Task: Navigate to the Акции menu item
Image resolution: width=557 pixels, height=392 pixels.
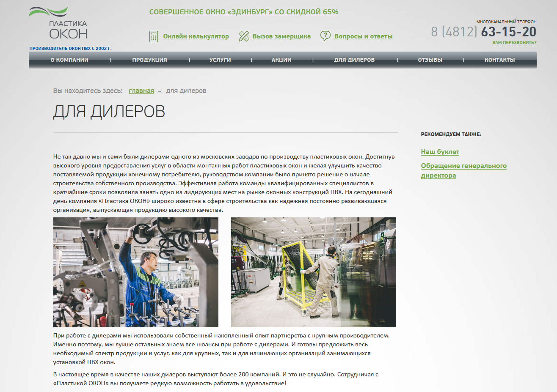Action: click(281, 60)
